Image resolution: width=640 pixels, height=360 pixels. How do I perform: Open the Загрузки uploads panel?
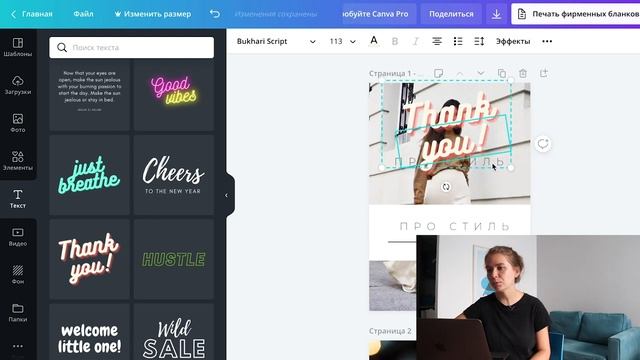pos(18,85)
